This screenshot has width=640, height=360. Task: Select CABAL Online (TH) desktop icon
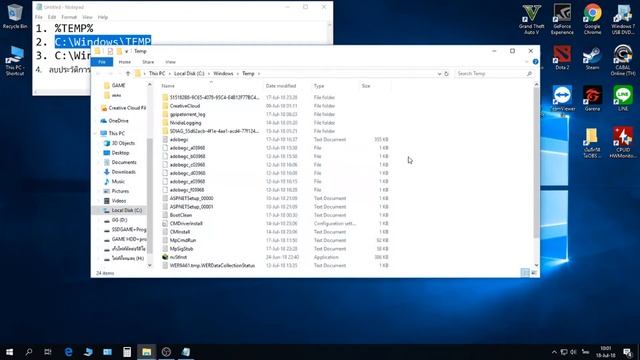tap(622, 60)
